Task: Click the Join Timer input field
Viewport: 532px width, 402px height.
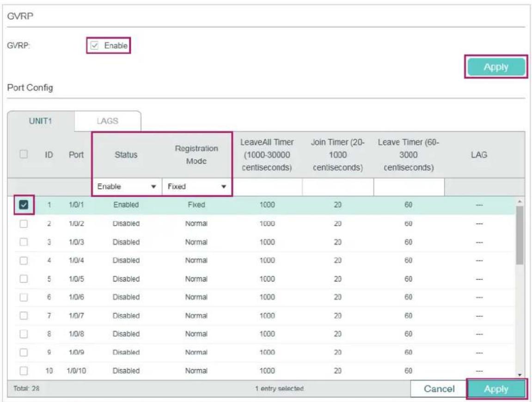Action: tap(337, 187)
